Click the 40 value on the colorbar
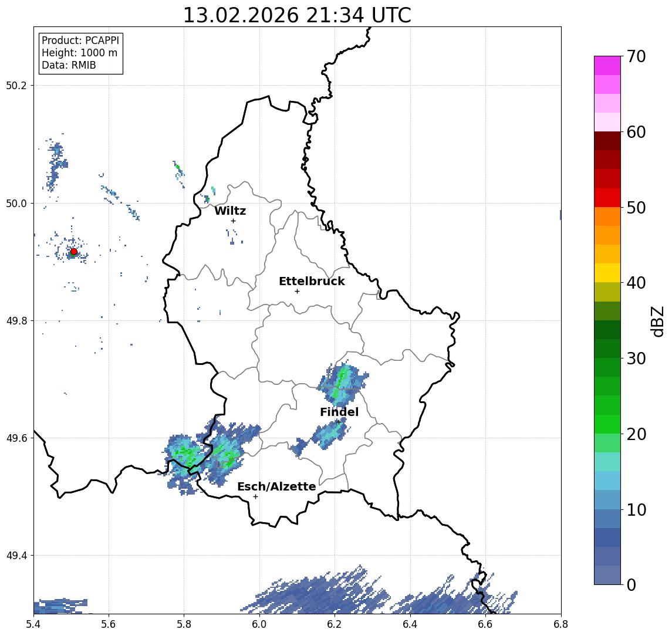This screenshot has height=636, width=672. coord(636,283)
